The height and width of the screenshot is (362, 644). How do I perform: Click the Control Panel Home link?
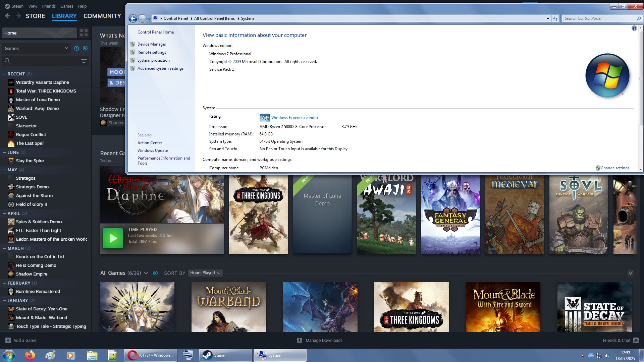(x=155, y=32)
